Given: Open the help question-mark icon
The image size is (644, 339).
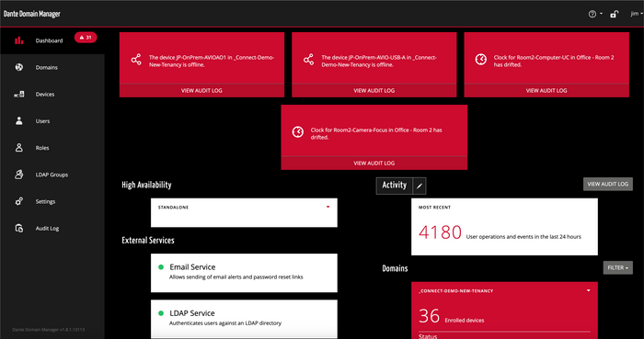Looking at the screenshot, I should 592,14.
